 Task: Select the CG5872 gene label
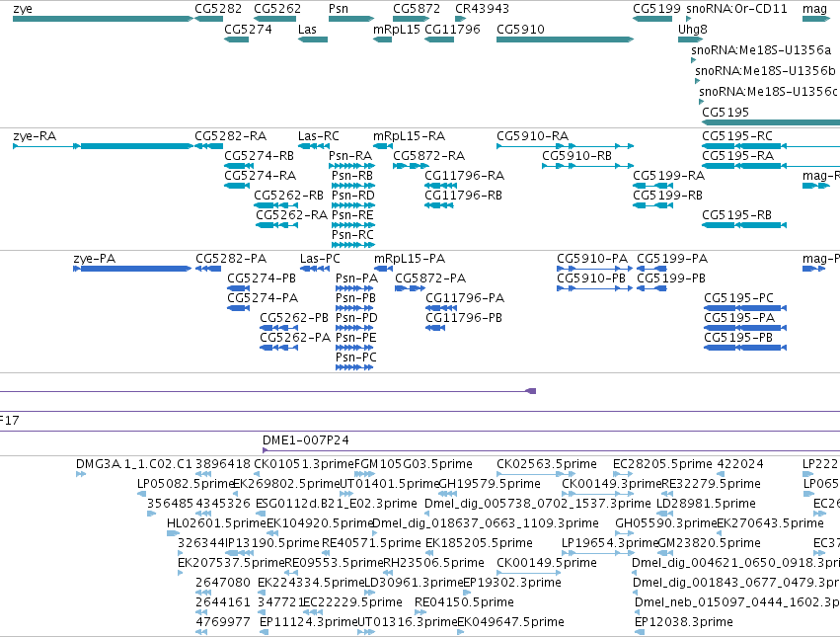click(417, 9)
